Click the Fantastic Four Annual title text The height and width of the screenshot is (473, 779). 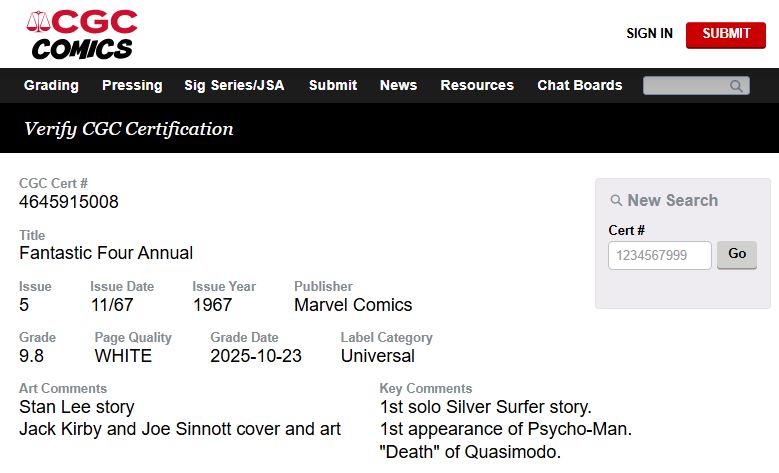[106, 253]
